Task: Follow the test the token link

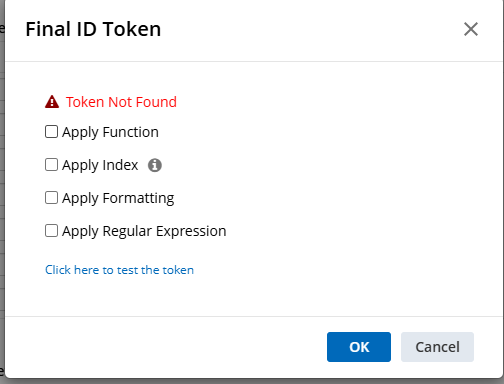Action: pos(119,270)
